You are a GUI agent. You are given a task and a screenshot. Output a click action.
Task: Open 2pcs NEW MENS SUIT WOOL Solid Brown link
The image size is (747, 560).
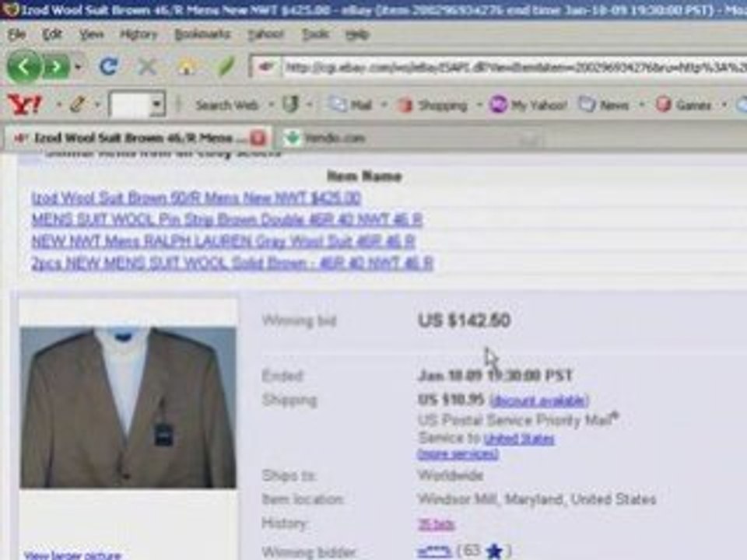click(233, 264)
